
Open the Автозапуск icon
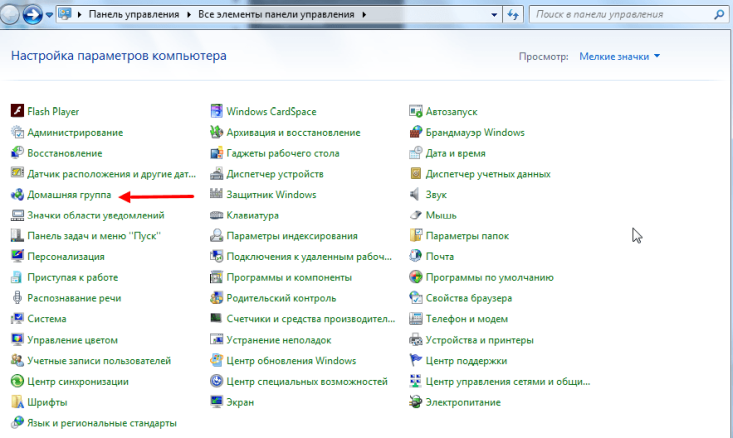tap(416, 111)
